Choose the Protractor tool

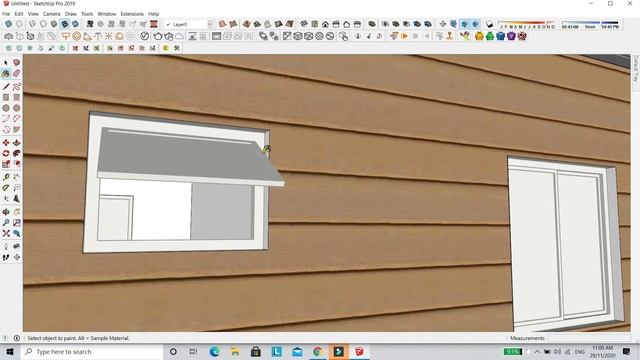[x=6, y=188]
